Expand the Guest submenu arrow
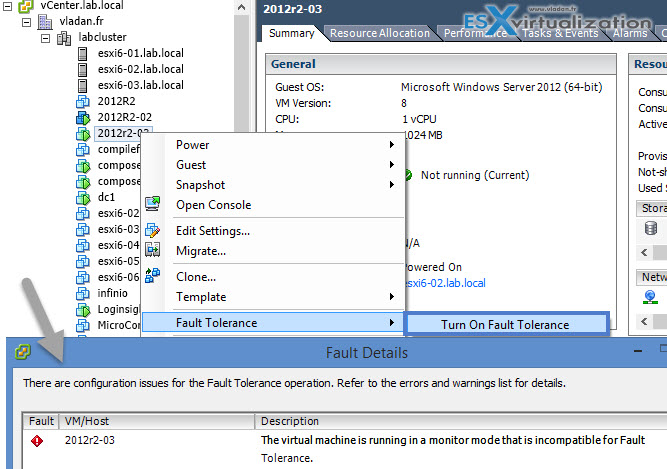667x469 pixels. 392,165
